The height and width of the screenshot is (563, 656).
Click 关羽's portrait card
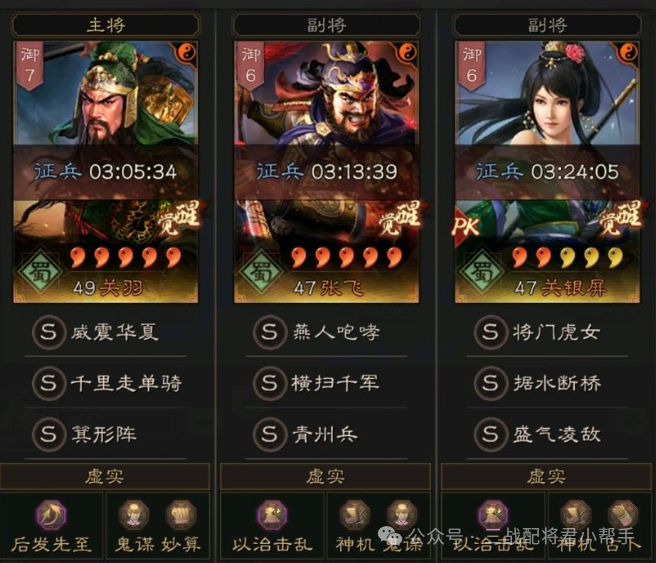point(105,171)
